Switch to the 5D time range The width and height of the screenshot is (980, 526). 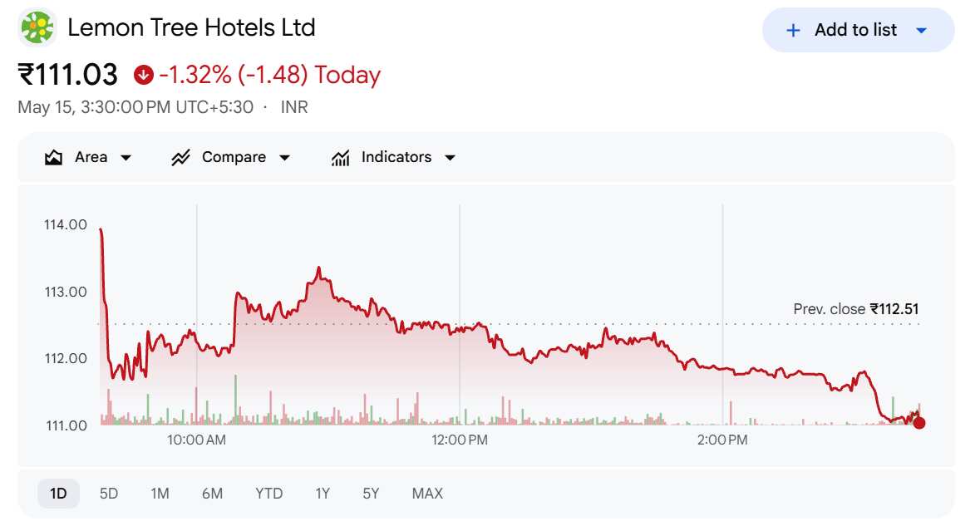pyautogui.click(x=109, y=494)
